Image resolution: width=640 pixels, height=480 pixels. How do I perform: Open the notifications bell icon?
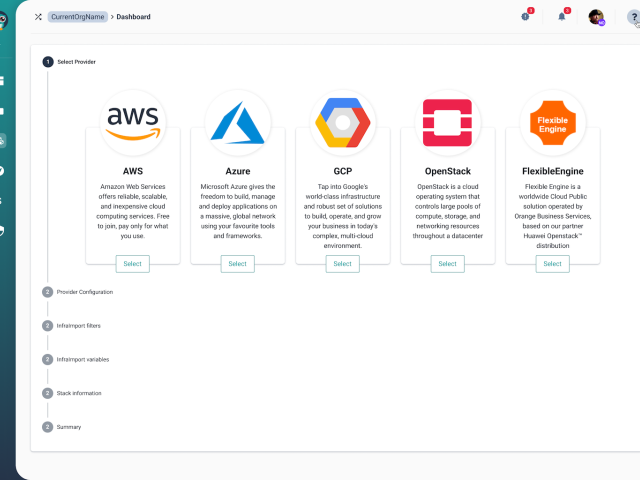(562, 16)
